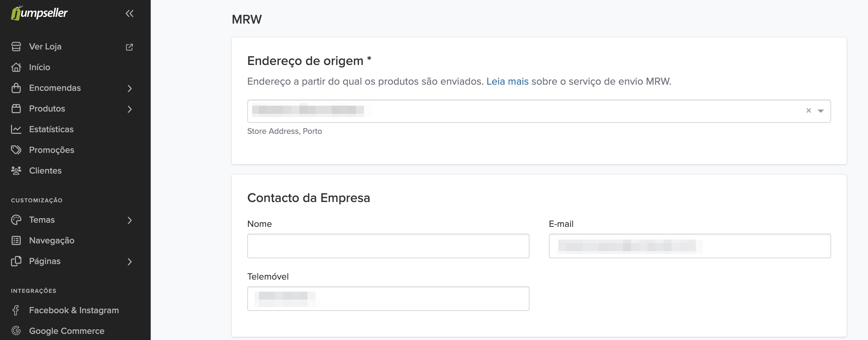Click the Ver Loja store icon

tap(16, 47)
